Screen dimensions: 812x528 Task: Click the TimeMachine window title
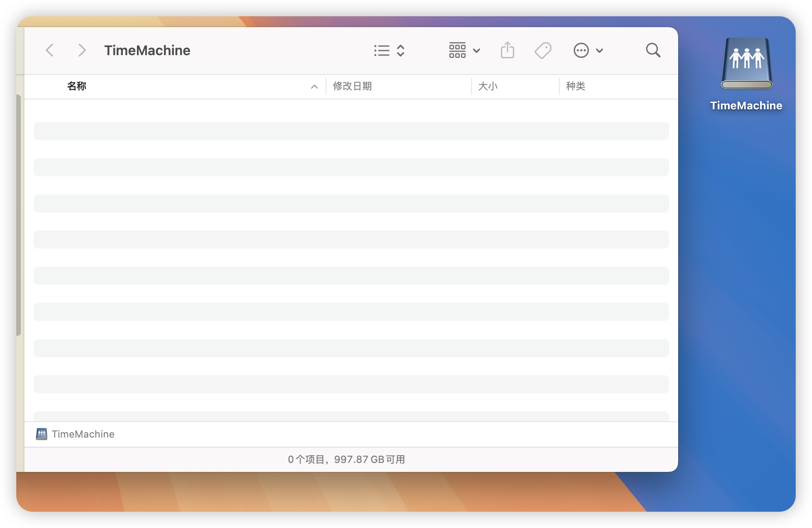(147, 50)
